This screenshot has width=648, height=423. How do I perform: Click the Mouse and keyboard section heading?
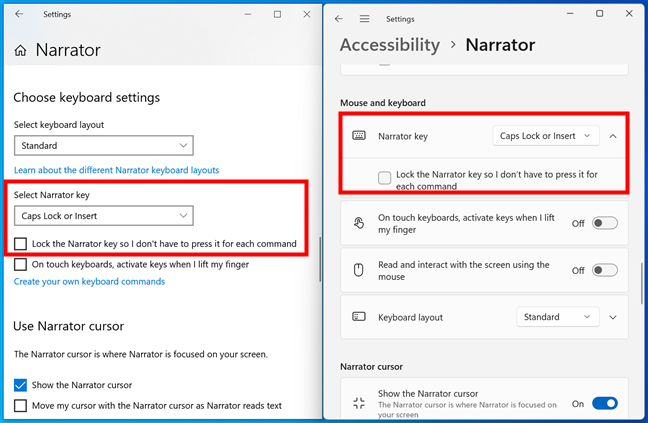(383, 103)
